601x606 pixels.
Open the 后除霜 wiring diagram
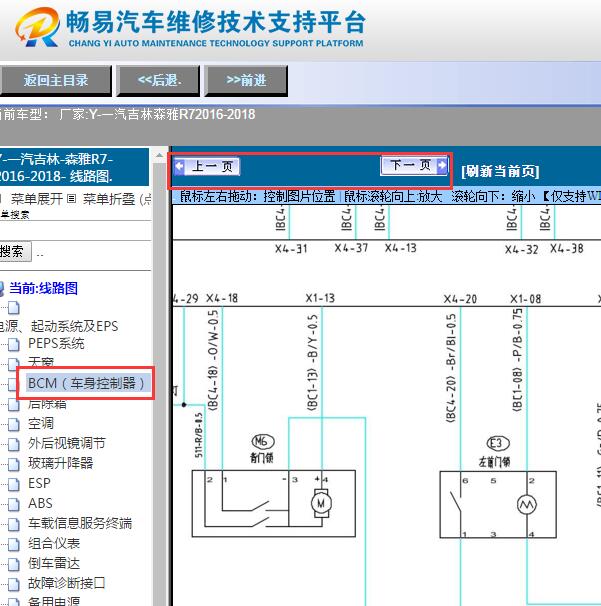point(47,404)
